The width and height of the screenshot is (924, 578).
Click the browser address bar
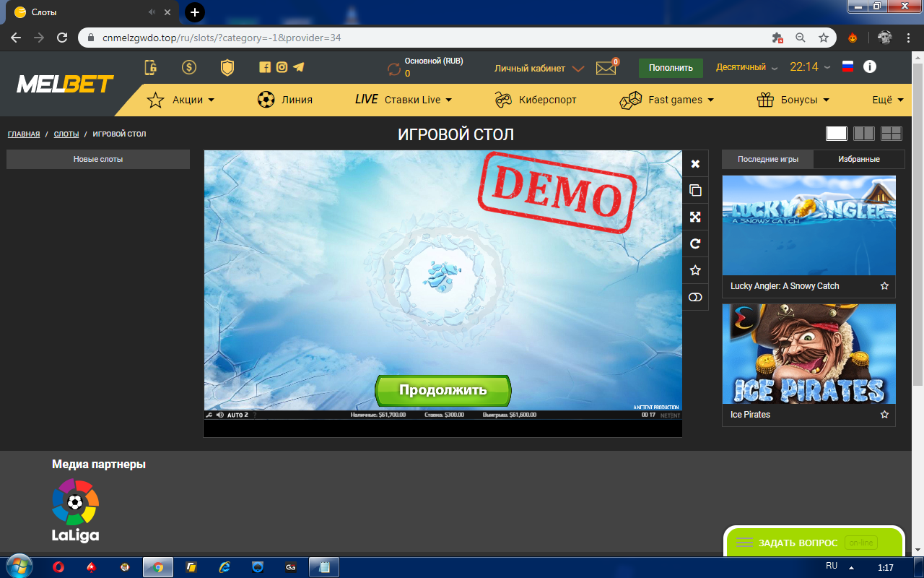419,38
